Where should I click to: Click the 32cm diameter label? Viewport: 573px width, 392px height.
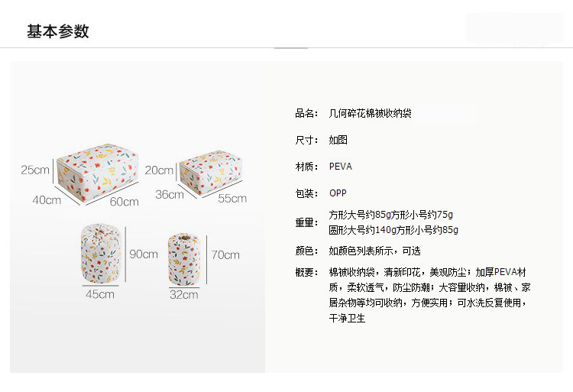point(184,294)
